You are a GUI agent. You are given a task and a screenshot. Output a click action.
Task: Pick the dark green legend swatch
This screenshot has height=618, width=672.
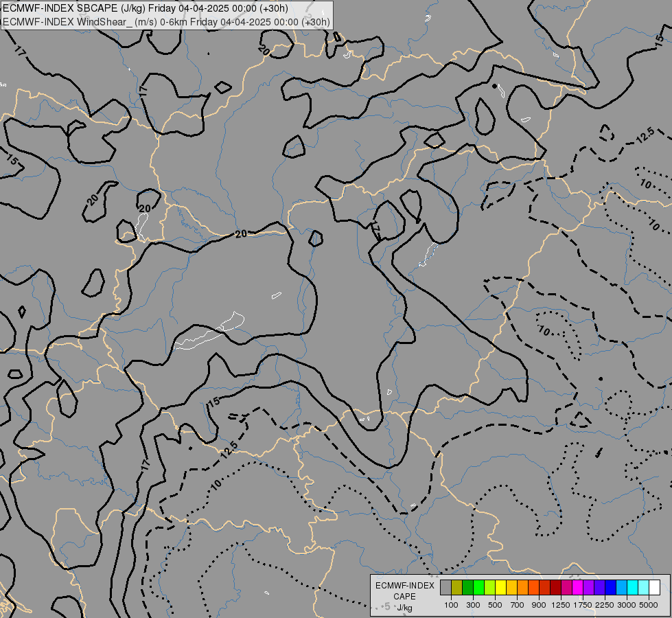[467, 588]
